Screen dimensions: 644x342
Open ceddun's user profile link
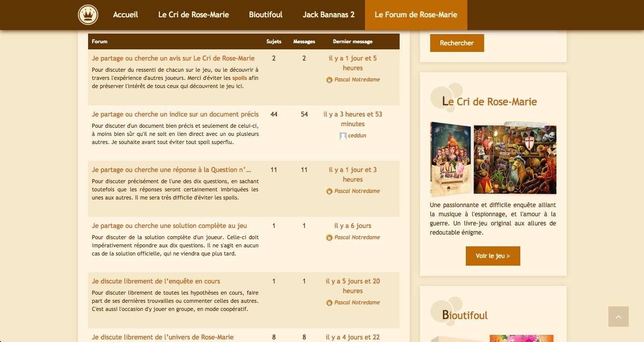point(357,136)
